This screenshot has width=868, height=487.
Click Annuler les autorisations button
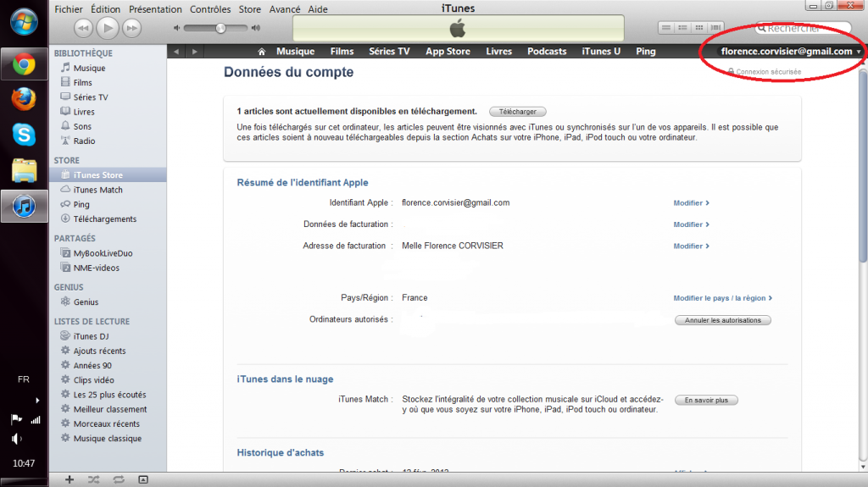(x=723, y=320)
